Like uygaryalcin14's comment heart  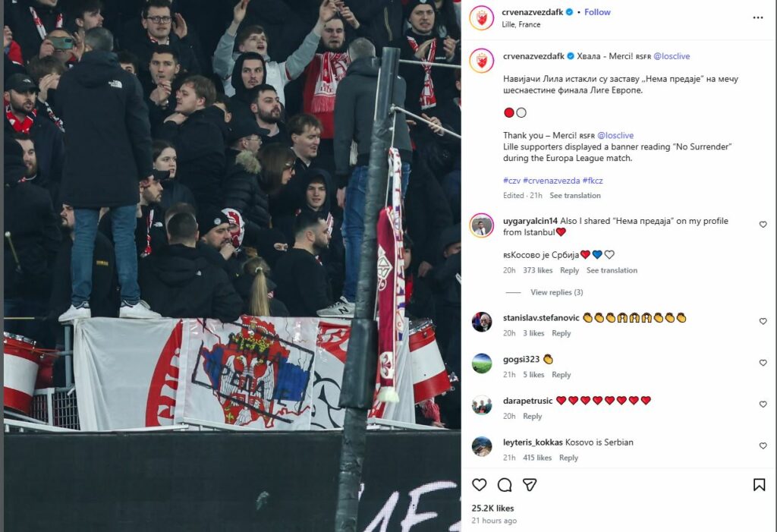click(x=763, y=225)
